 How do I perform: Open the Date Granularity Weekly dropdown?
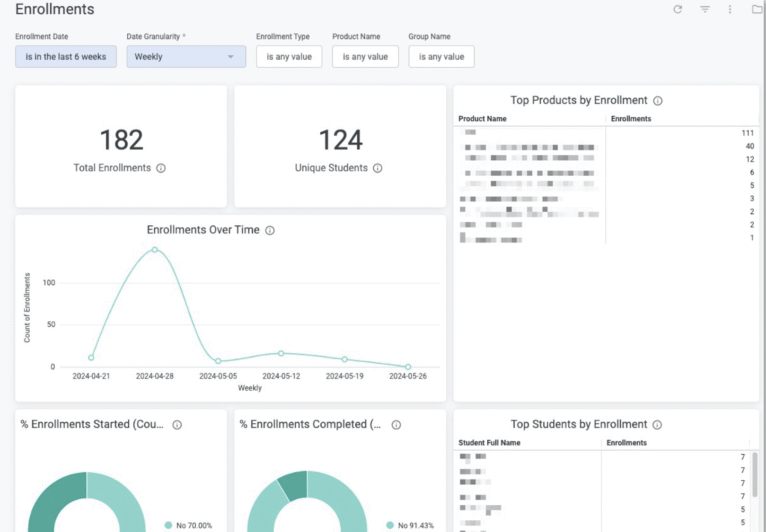(186, 57)
